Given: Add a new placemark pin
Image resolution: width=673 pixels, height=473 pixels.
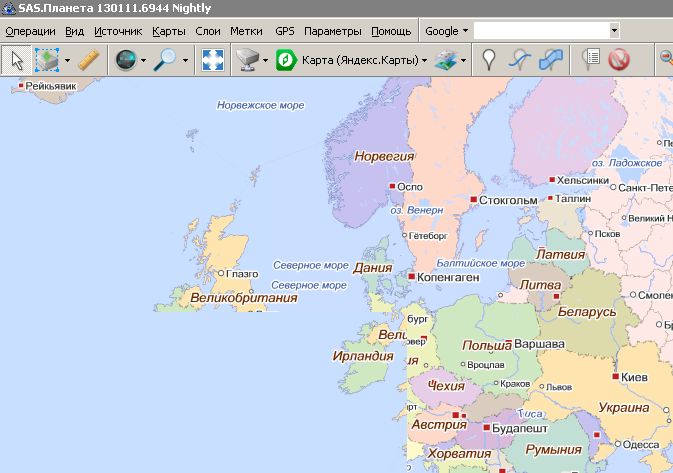Looking at the screenshot, I should coord(489,60).
